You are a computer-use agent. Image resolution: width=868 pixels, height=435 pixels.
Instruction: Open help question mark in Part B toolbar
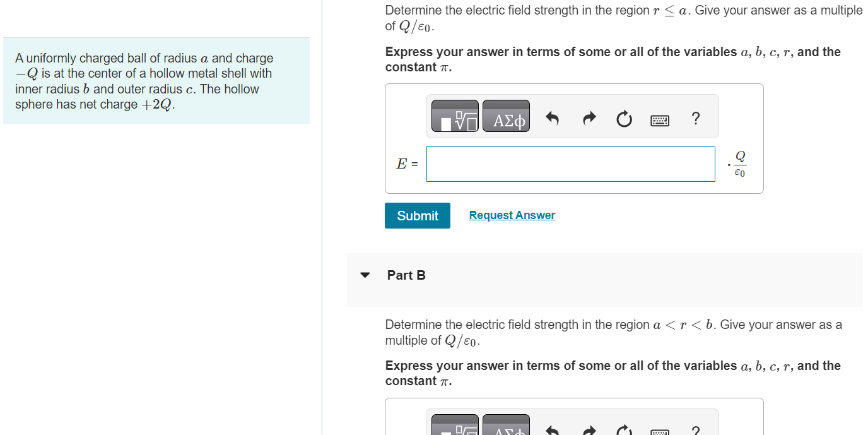pos(695,431)
